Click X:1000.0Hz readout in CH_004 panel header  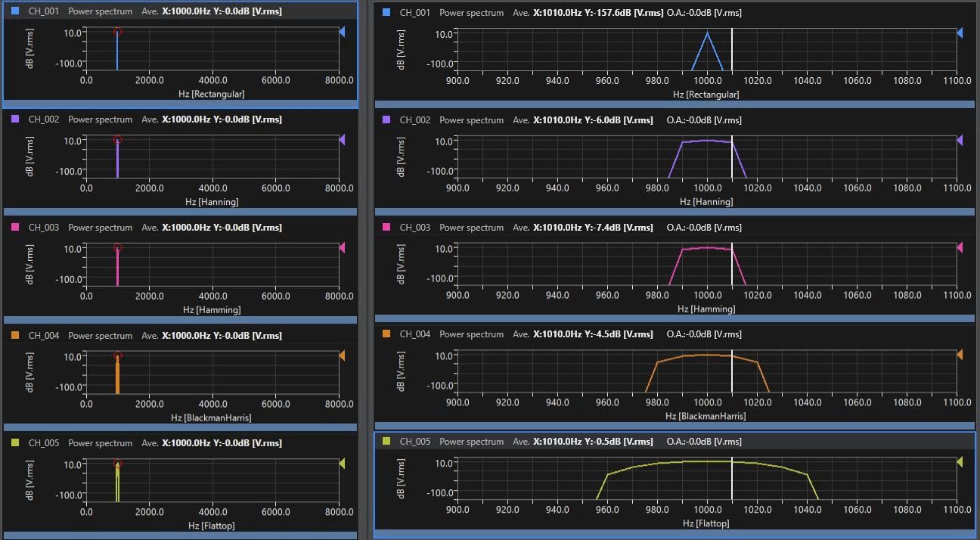[x=186, y=335]
